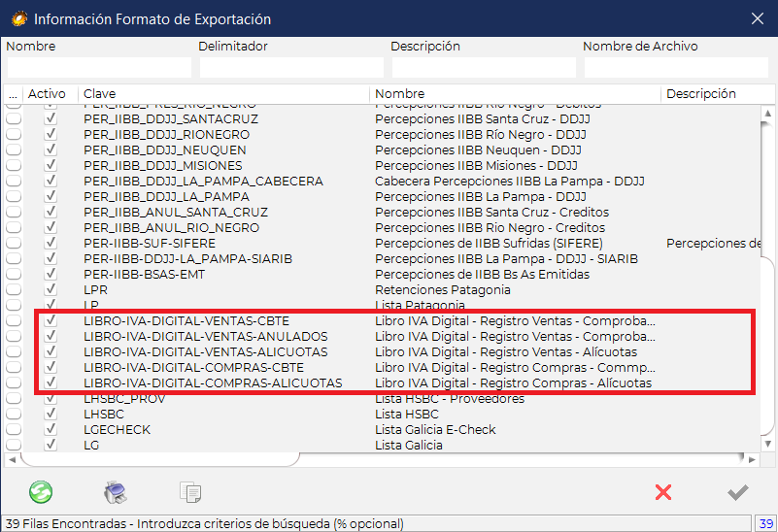Viewport: 778px width, 532px height.
Task: Click the Descripción filter input field
Action: click(484, 67)
